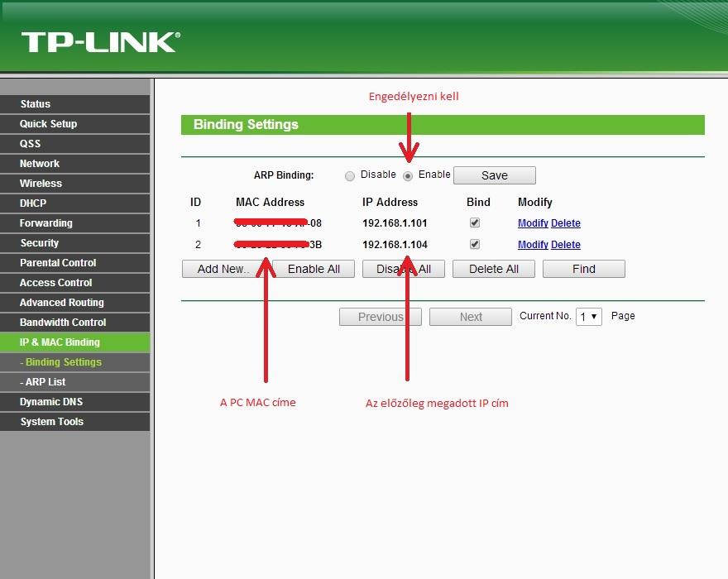Open ARP List submenu item
This screenshot has height=579, width=728.
[74, 382]
